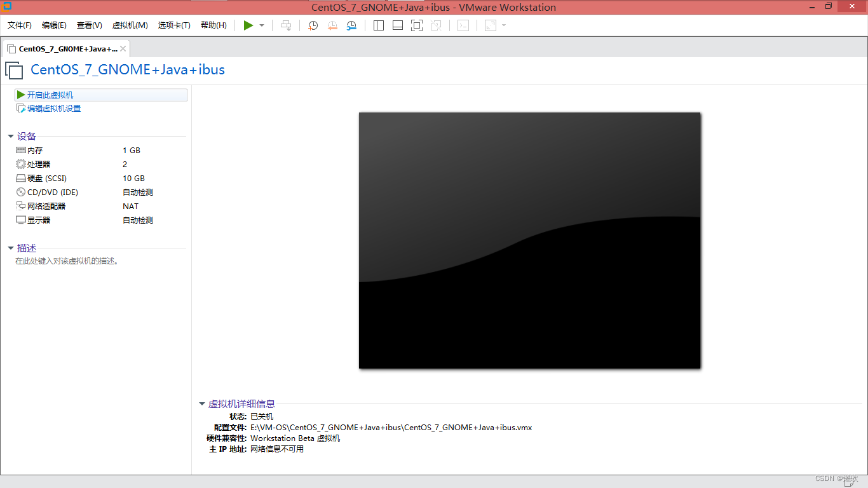868x488 pixels.
Task: Collapse the 设备 section
Action: pos(11,137)
